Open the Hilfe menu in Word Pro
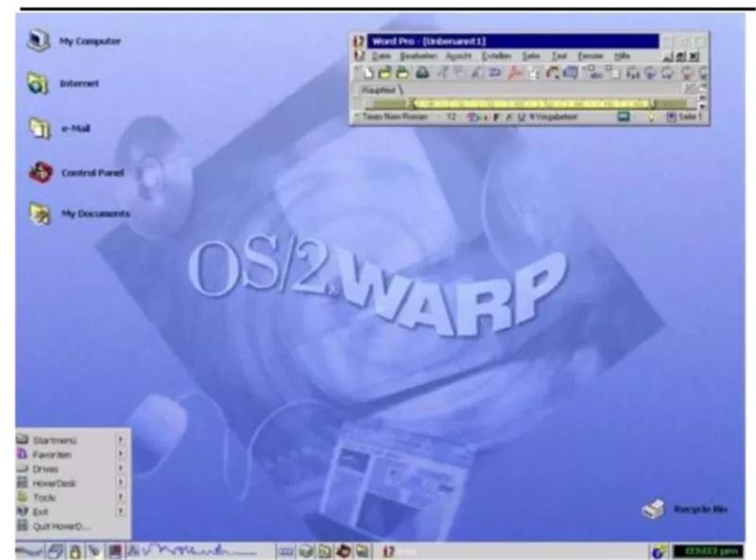756x560 pixels. click(x=622, y=57)
